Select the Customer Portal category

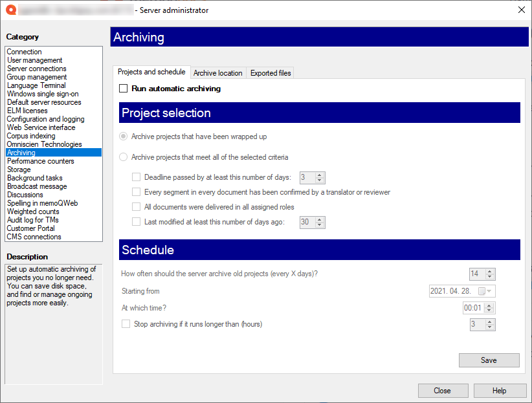tap(30, 228)
